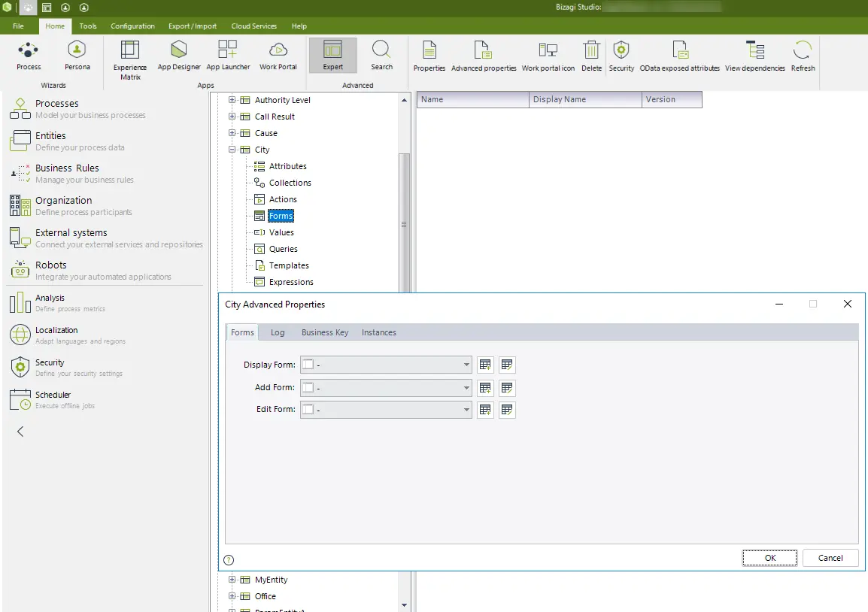Open the Configuration ribbon tab
Screen dimensions: 868x612
132,26
